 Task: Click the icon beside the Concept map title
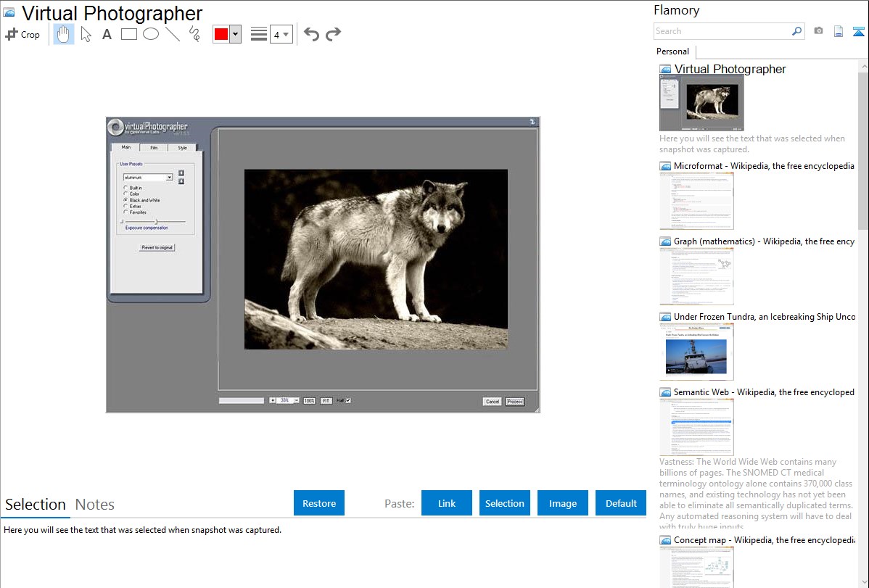tap(665, 540)
